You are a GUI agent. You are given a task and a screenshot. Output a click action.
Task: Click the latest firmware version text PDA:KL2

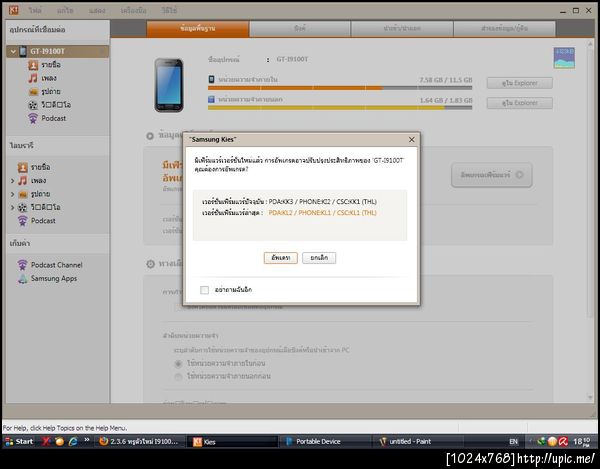click(x=323, y=213)
